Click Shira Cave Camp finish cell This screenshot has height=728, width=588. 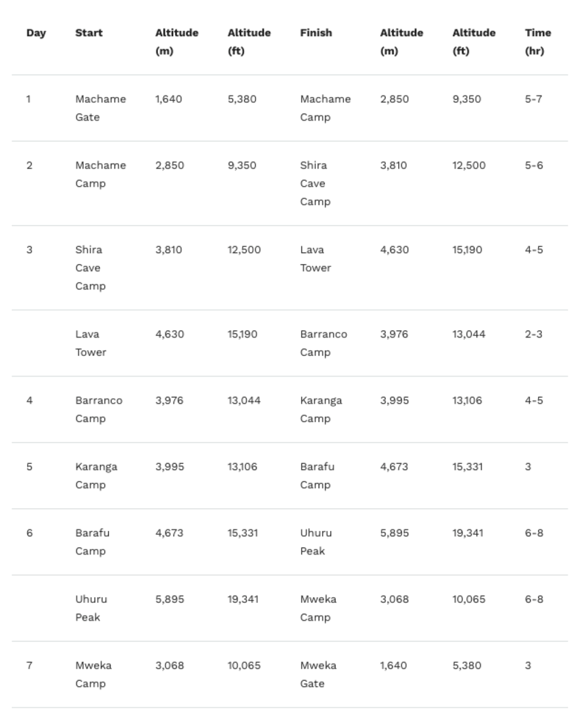click(315, 183)
